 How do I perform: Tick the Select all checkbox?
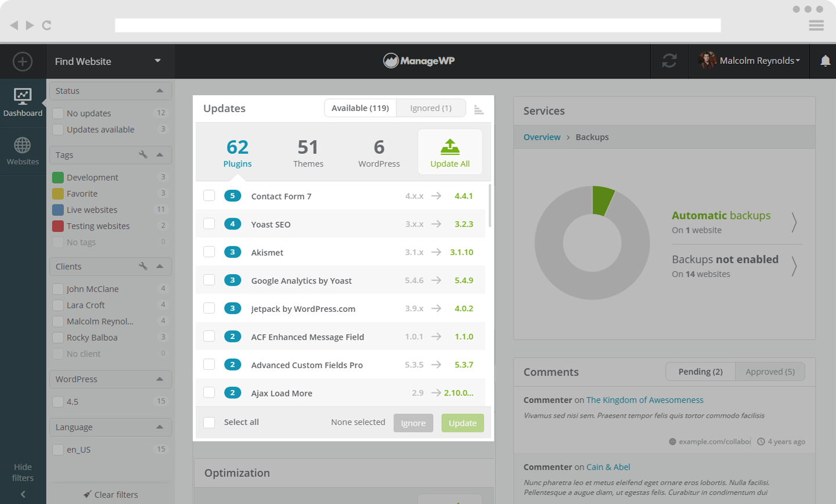[x=209, y=422]
